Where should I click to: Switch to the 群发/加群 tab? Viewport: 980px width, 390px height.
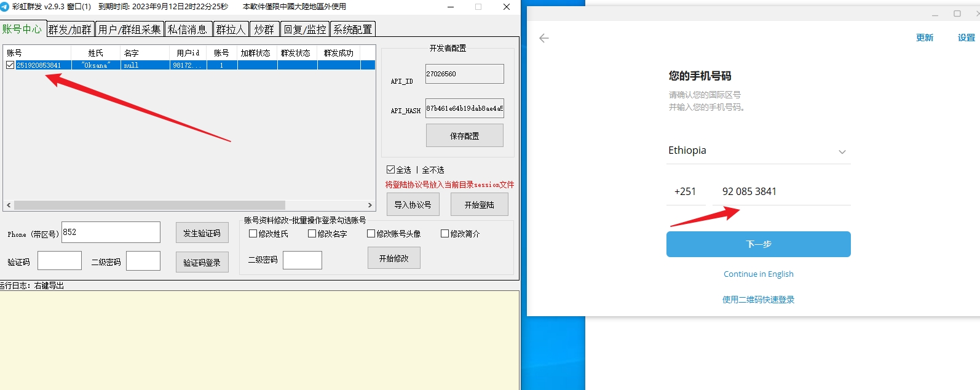(70, 30)
